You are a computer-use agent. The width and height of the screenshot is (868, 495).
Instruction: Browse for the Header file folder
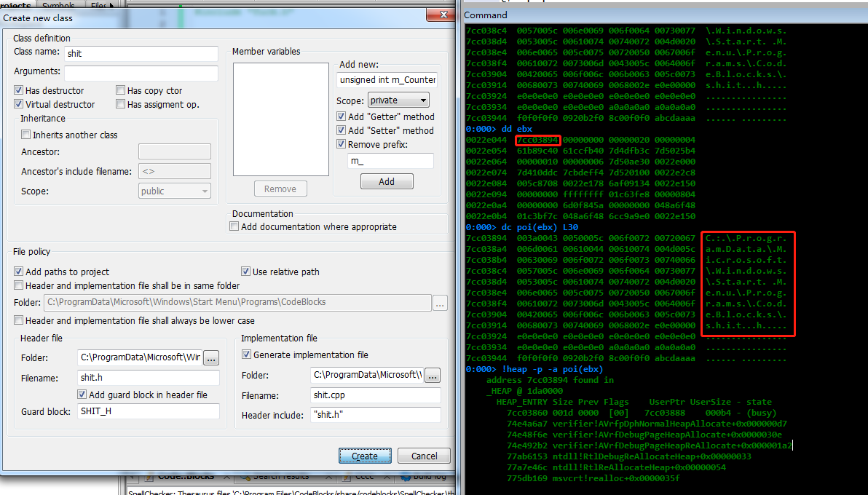pyautogui.click(x=211, y=357)
